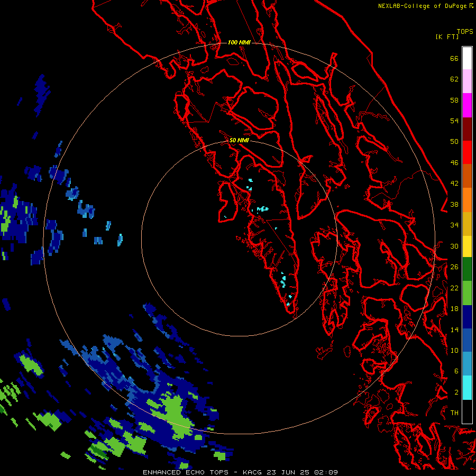Click the legend value 54

(x=454, y=121)
